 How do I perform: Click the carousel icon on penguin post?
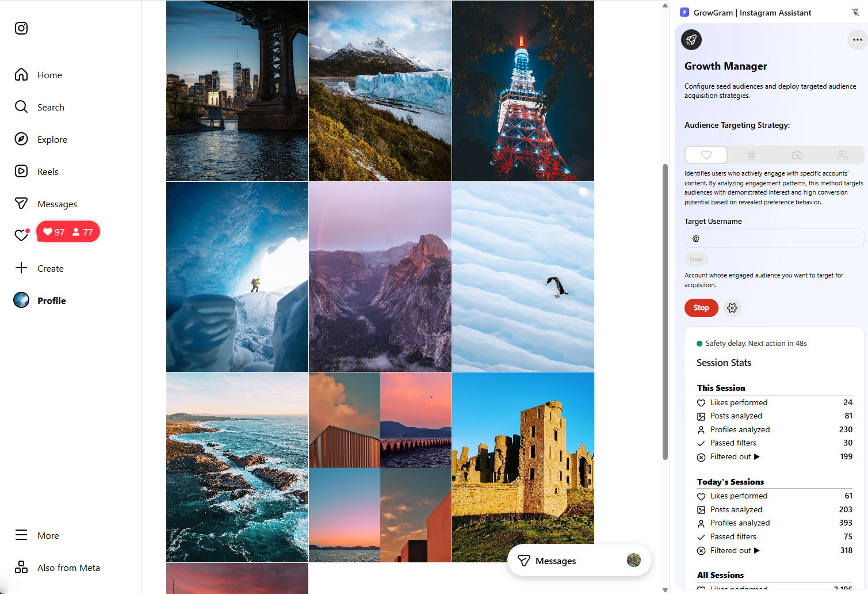coord(583,192)
